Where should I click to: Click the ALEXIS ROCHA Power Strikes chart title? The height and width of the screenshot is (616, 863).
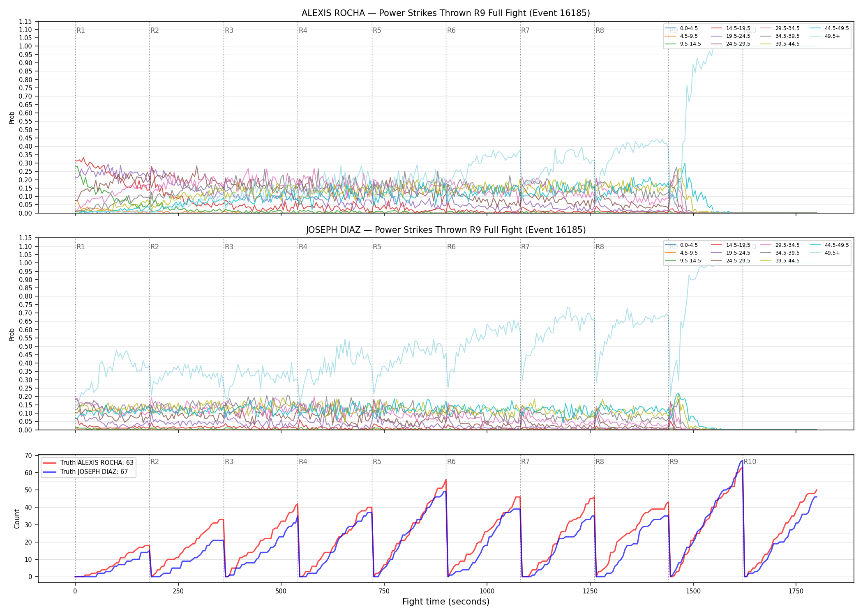click(x=445, y=13)
